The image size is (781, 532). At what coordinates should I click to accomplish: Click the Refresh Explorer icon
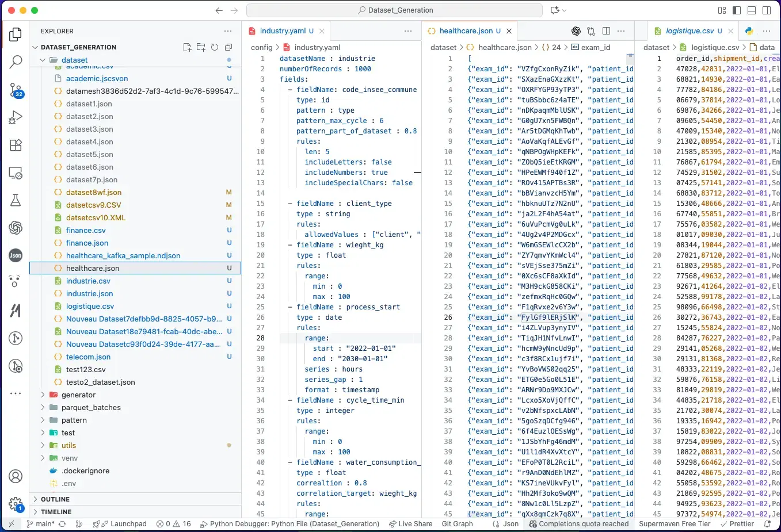214,47
